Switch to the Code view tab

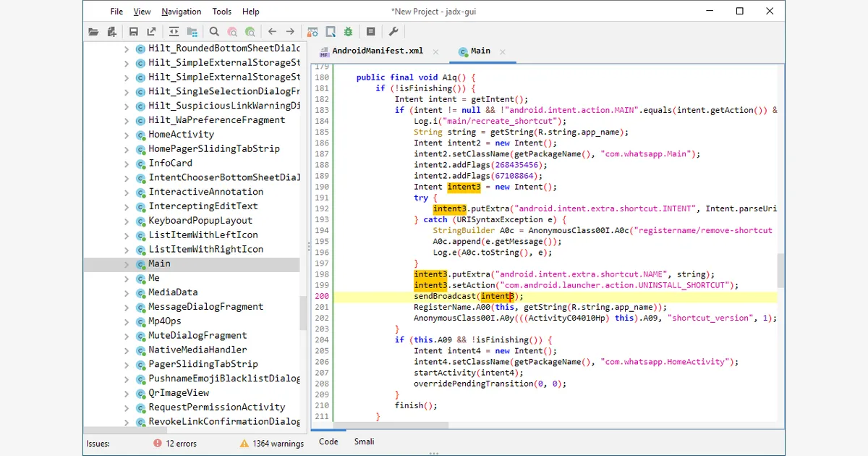click(x=328, y=442)
